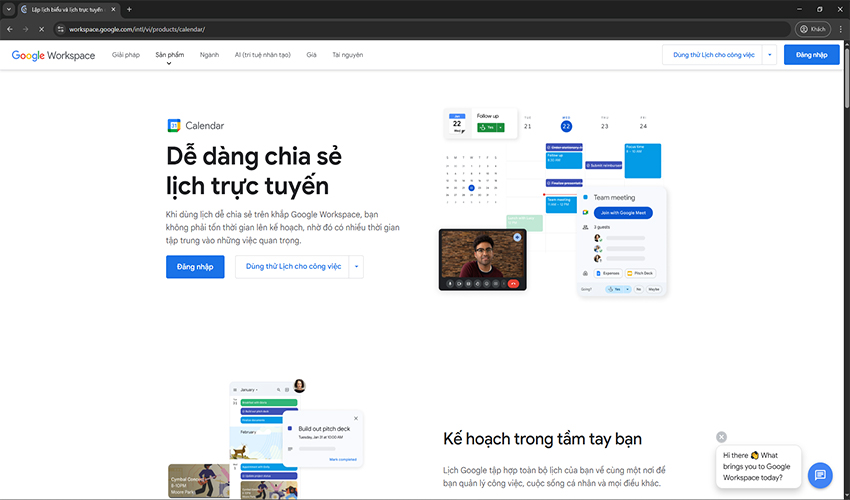This screenshot has width=850, height=500.
Task: Expand header trial button dropdown arrow
Action: pyautogui.click(x=769, y=55)
